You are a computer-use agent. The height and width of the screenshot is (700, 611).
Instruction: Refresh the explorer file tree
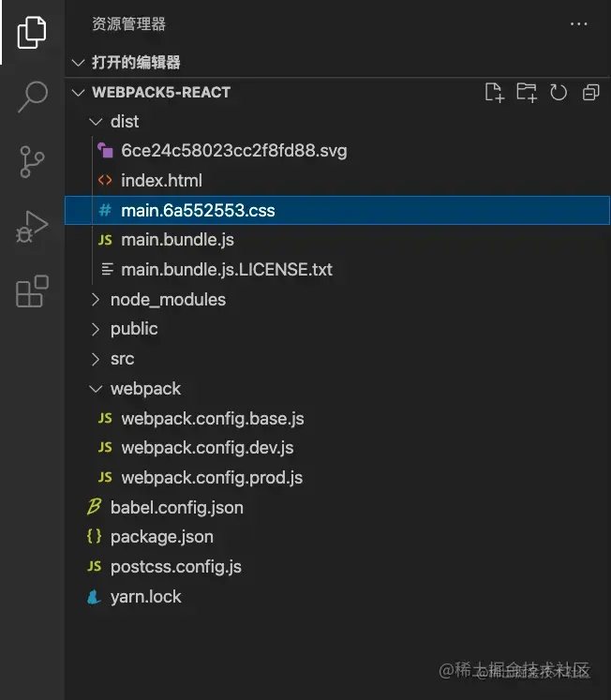(559, 93)
